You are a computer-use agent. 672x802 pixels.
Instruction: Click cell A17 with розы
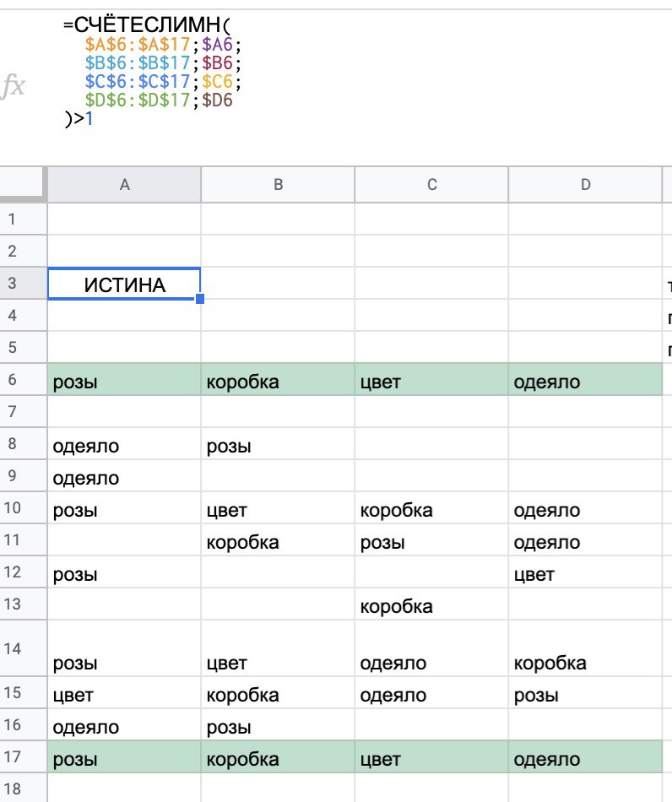(124, 757)
